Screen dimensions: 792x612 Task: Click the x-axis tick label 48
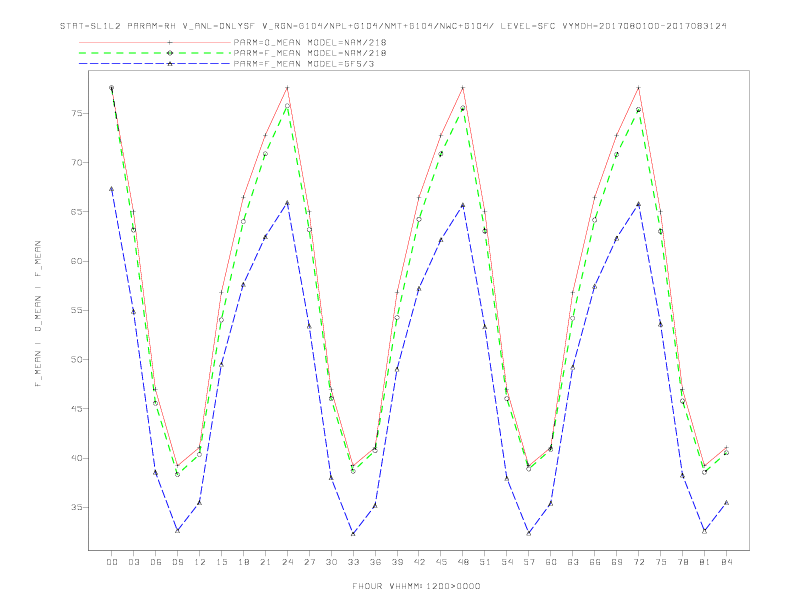coord(463,562)
